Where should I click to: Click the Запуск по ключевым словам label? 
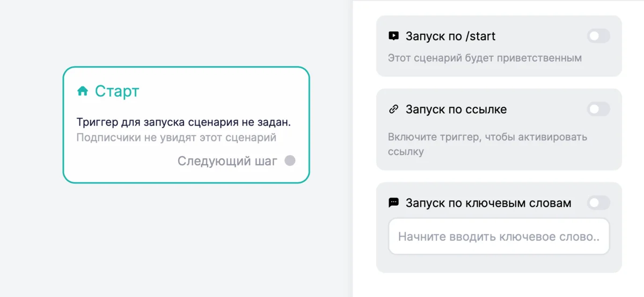click(488, 203)
